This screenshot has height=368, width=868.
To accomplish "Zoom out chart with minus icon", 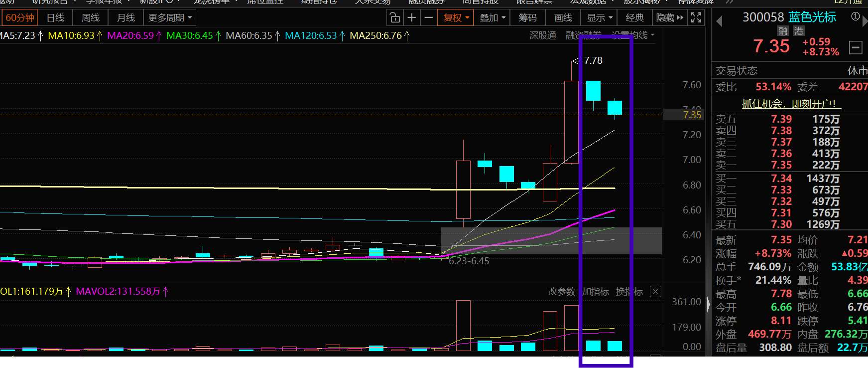I will (428, 18).
